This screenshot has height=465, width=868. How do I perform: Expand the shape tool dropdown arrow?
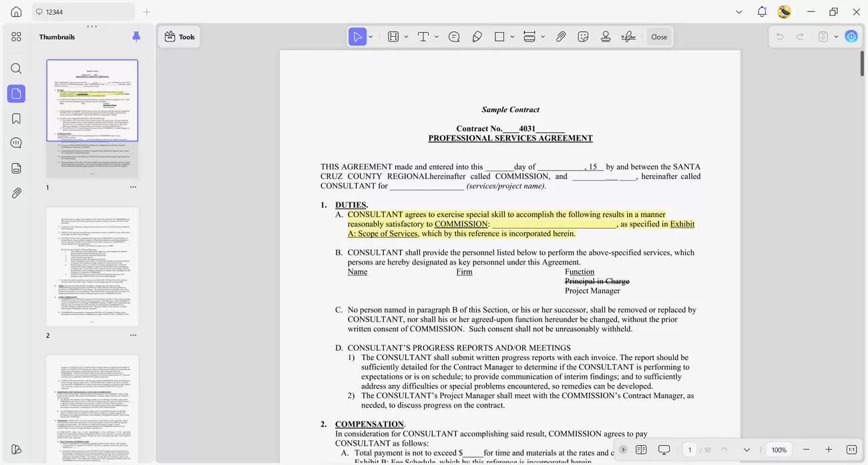tap(511, 36)
